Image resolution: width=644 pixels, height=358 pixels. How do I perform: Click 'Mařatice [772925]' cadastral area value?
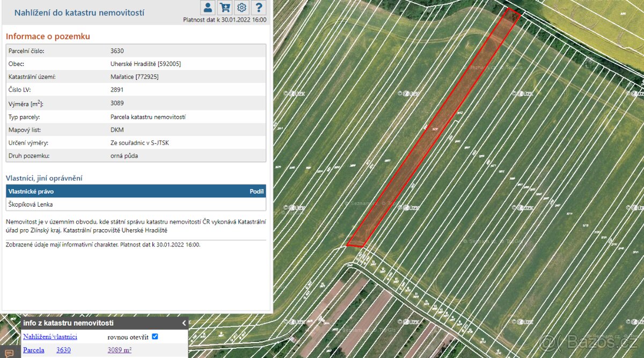click(134, 77)
